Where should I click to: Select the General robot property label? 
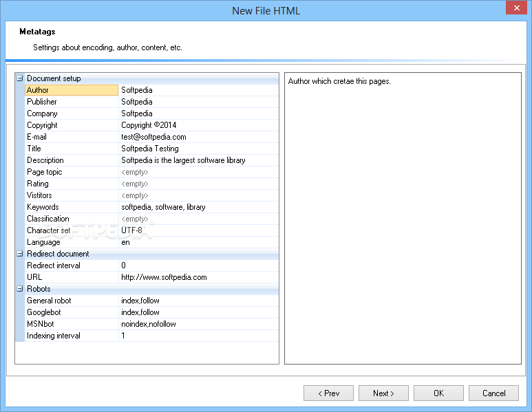pos(72,301)
